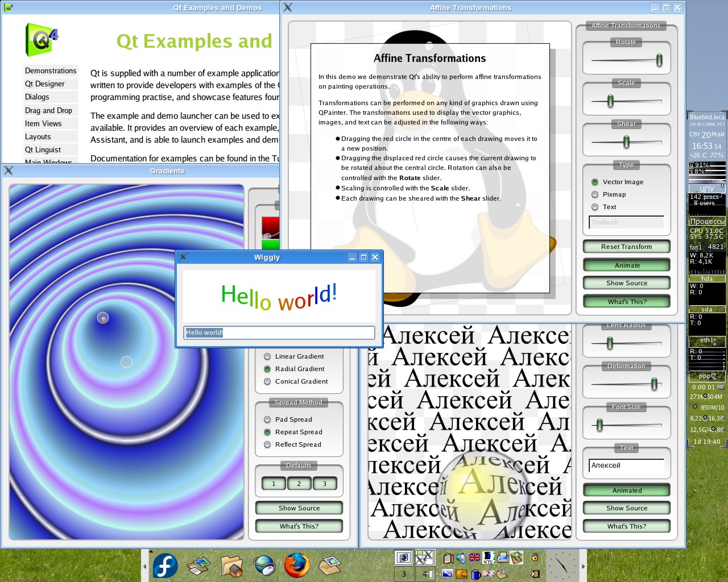This screenshot has height=582, width=728.
Task: Open the speaker volume tray icon
Action: [461, 558]
